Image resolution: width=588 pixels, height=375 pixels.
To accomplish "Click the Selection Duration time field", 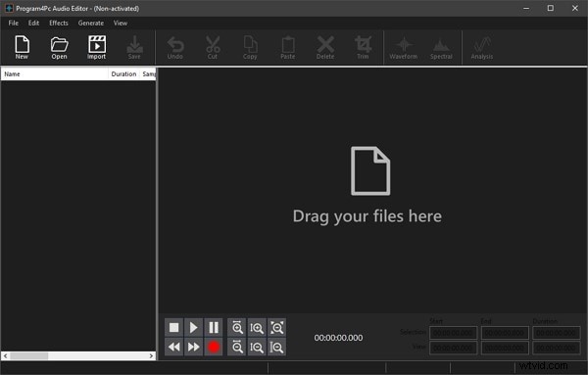I will coord(556,333).
